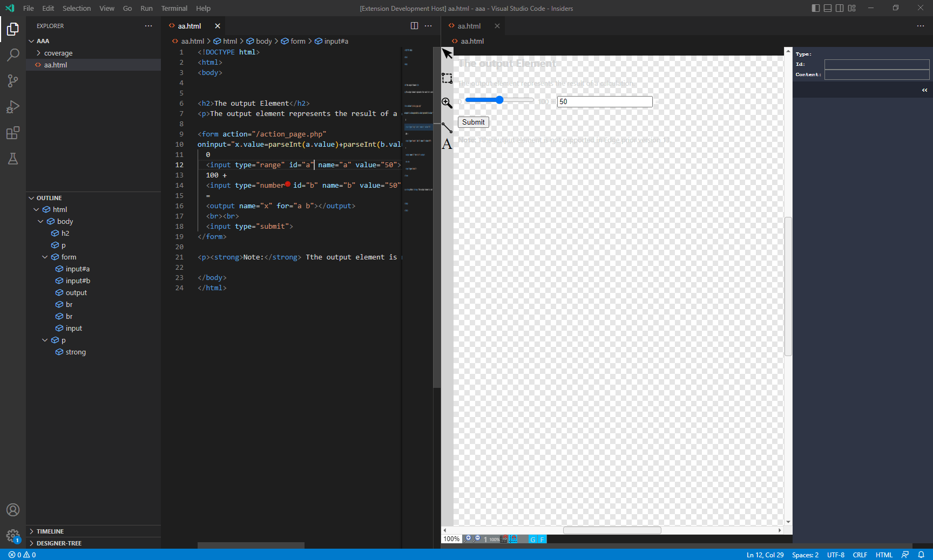Open the Extensions view
This screenshot has height=560, width=933.
click(13, 133)
